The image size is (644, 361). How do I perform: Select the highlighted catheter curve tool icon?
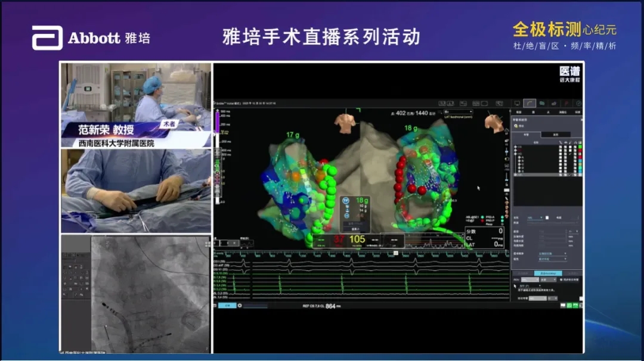(x=530, y=104)
